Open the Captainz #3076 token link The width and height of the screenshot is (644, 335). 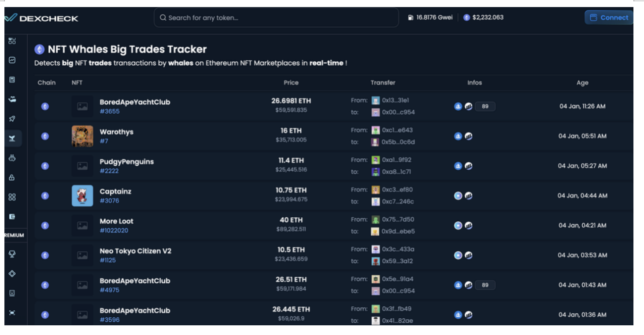pyautogui.click(x=110, y=201)
